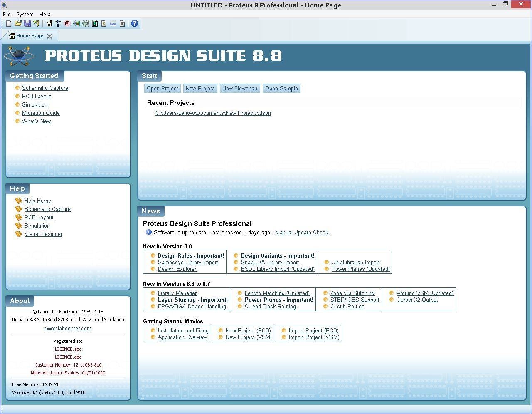Open Layer Stackup - Important! link
Screen dimensions: 532x414
click(193, 300)
